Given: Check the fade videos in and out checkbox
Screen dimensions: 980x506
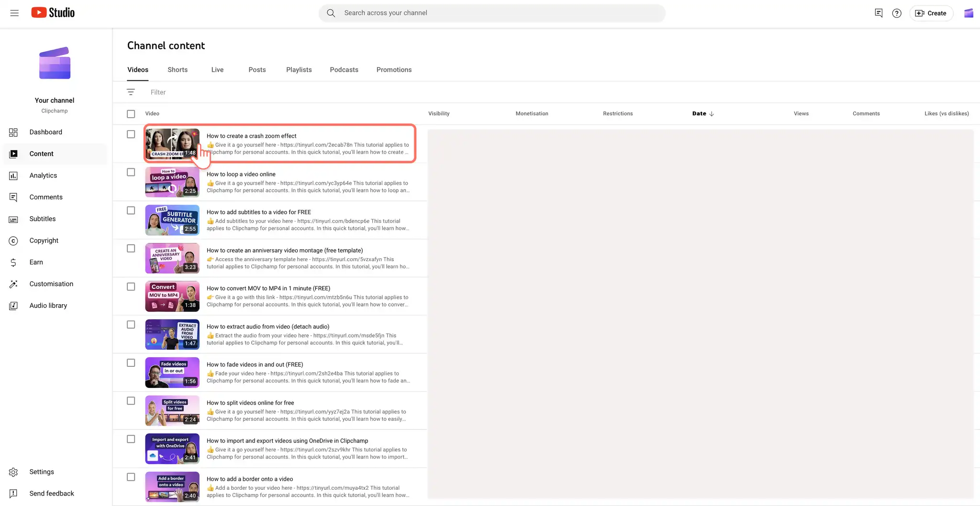Looking at the screenshot, I should [x=131, y=363].
